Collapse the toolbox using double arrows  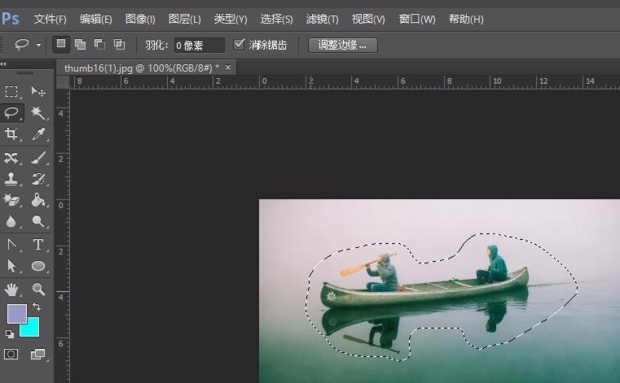(4, 64)
